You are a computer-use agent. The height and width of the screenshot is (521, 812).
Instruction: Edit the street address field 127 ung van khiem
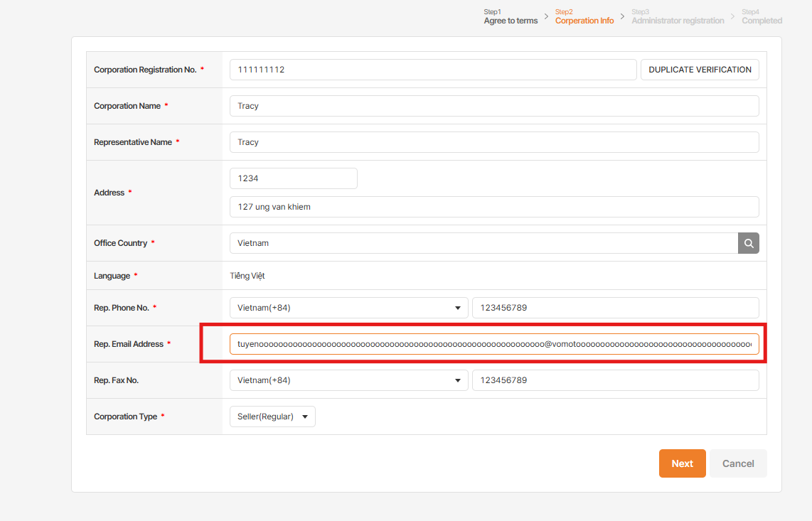pos(494,207)
